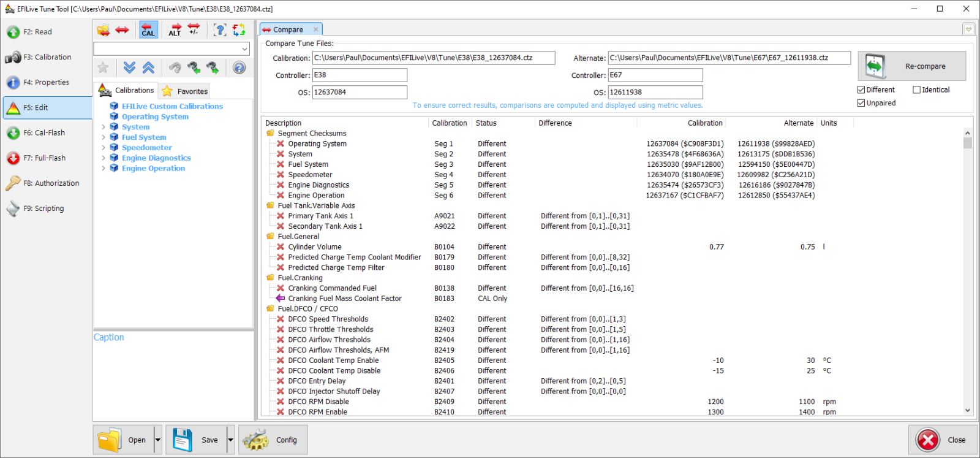The height and width of the screenshot is (458, 980).
Task: Expand the Engine Diagnostics tree node
Action: click(104, 158)
